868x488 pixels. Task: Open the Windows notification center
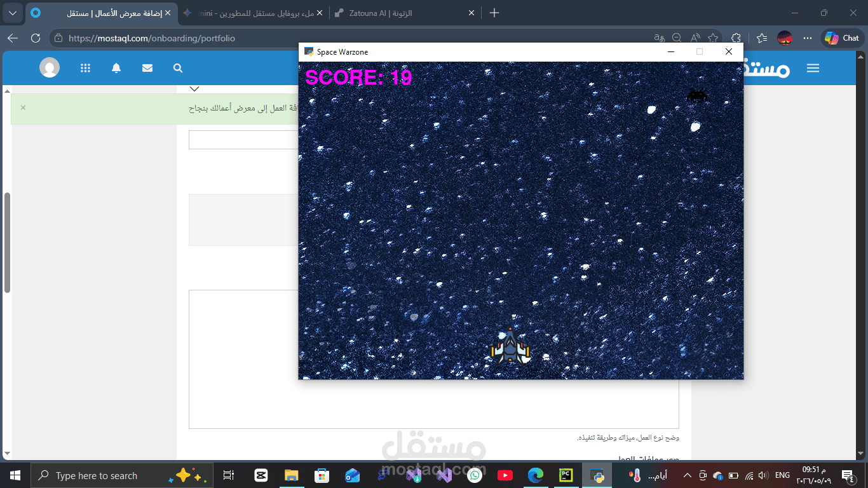(x=847, y=475)
